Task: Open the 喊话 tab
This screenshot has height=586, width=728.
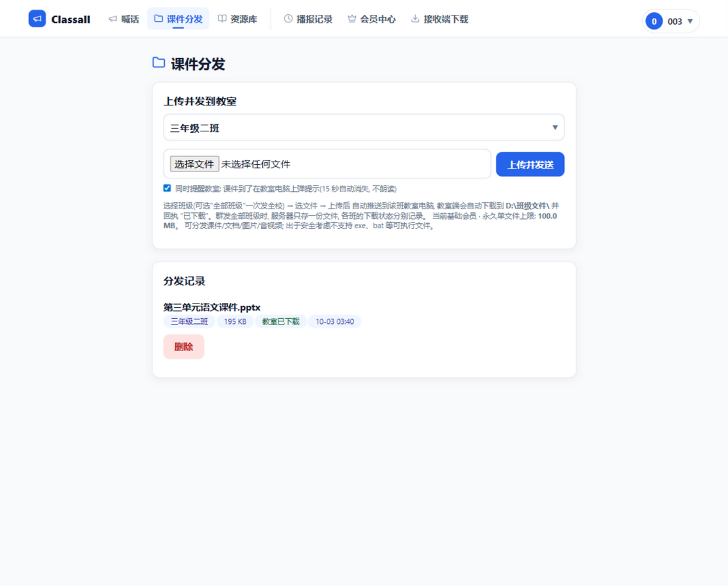Action: (x=123, y=19)
